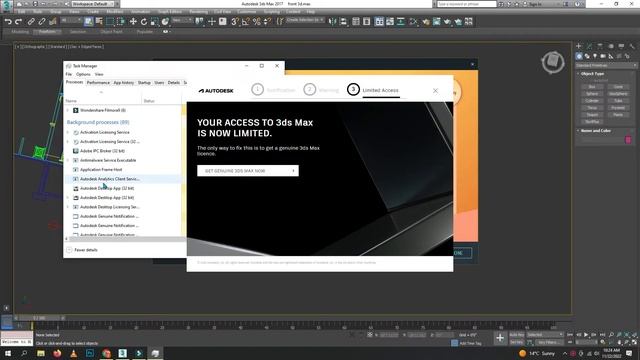
Task: Click the Cylinder primitive button
Action: pos(592,101)
